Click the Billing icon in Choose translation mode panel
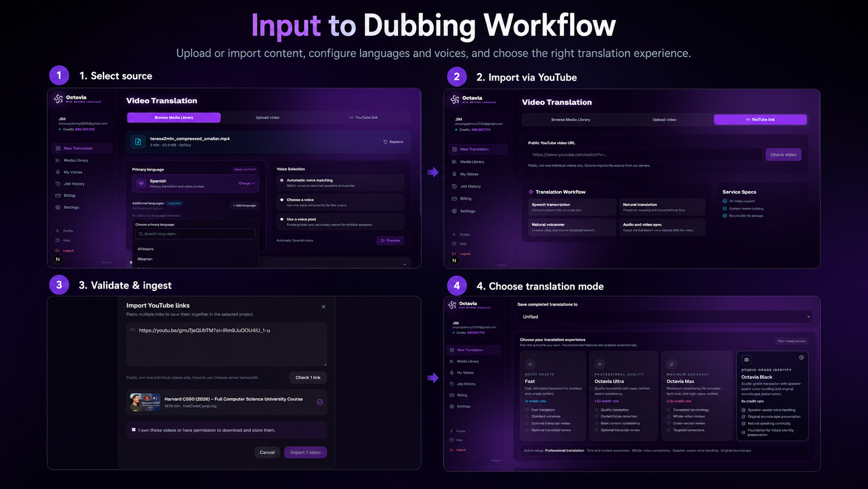The width and height of the screenshot is (868, 489). click(452, 395)
